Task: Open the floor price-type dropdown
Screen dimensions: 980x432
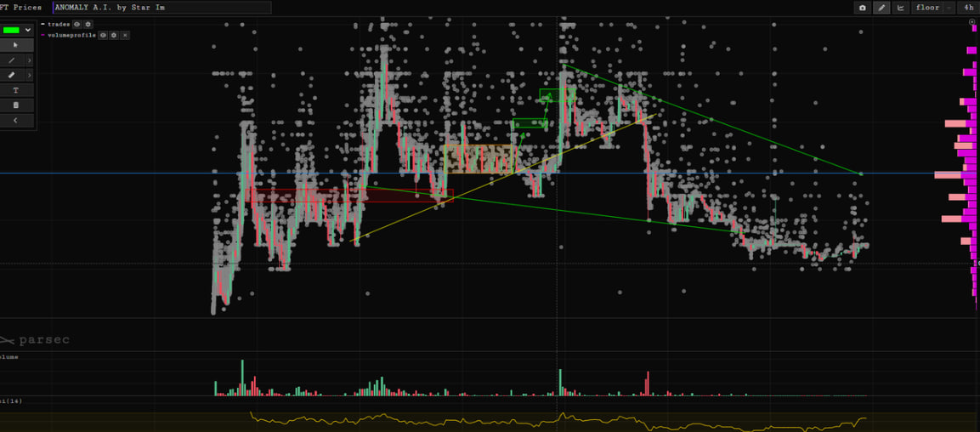Action: [927, 8]
